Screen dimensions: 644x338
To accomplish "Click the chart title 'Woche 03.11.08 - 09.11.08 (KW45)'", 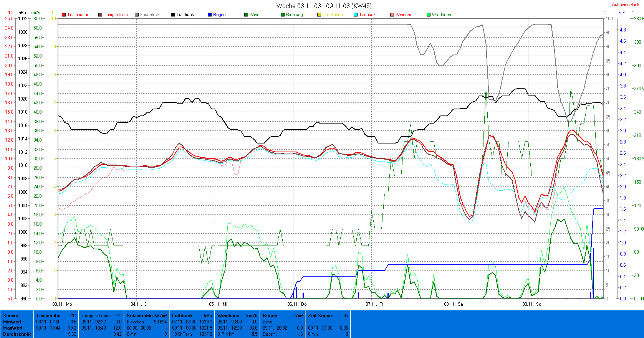I will [x=324, y=6].
